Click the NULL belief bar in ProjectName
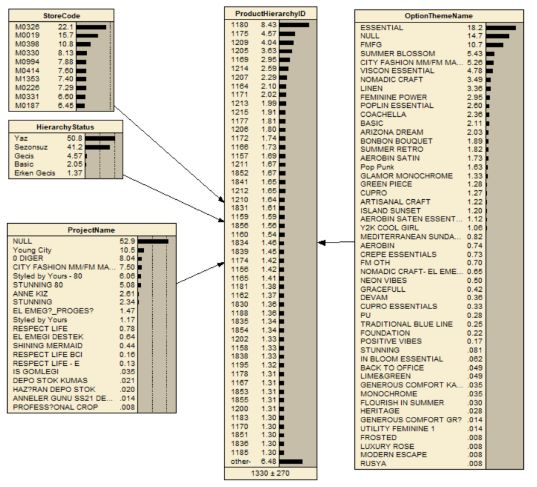Image resolution: width=537 pixels, height=487 pixels. pos(153,241)
